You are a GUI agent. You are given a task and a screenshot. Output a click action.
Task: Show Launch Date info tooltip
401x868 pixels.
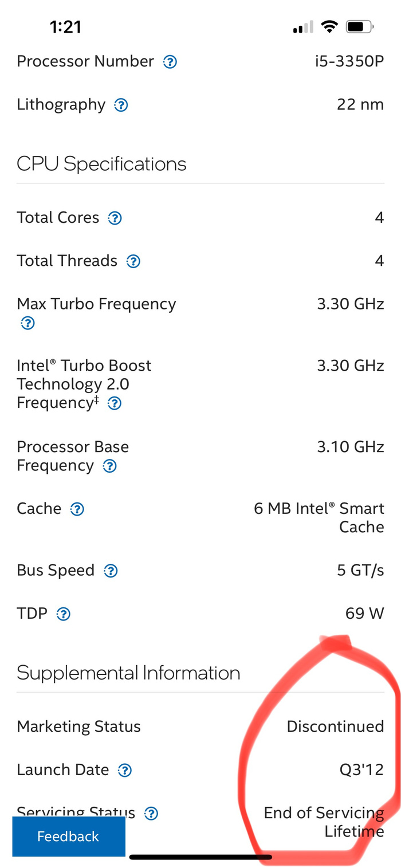pyautogui.click(x=125, y=771)
